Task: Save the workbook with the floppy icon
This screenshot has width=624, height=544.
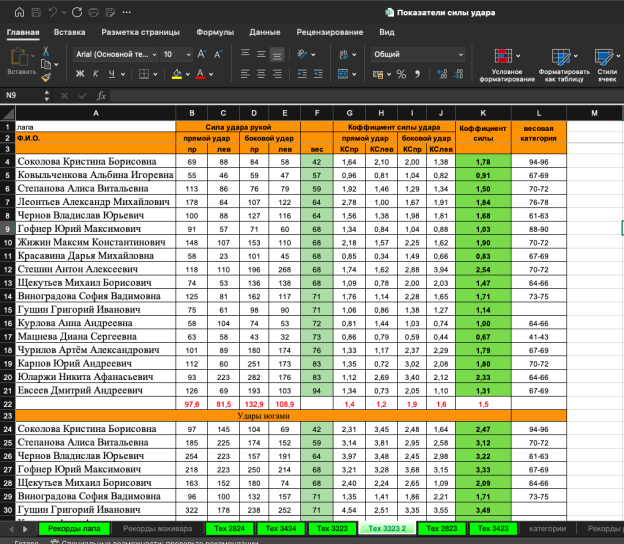Action: click(36, 12)
